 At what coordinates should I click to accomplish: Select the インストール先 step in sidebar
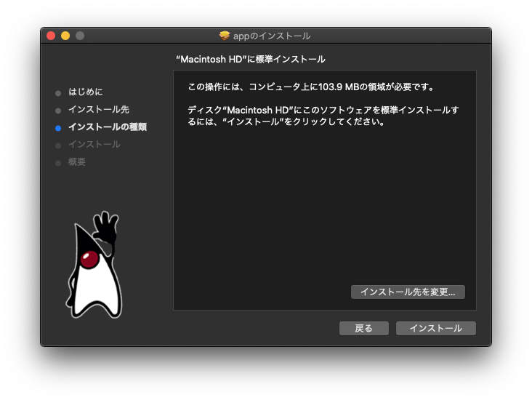(x=99, y=109)
